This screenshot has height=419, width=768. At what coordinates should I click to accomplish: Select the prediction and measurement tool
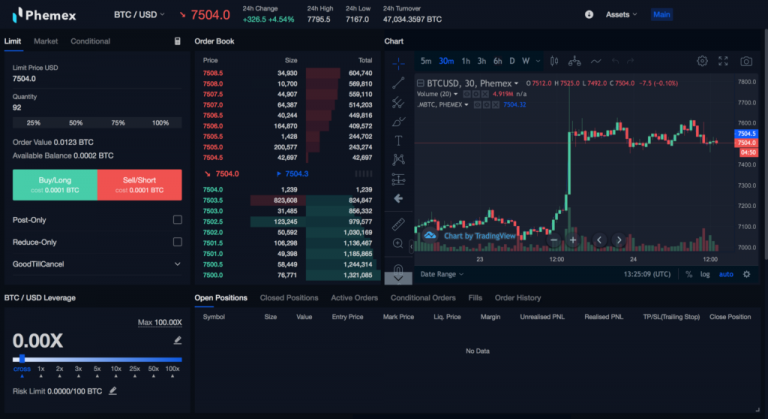(398, 179)
